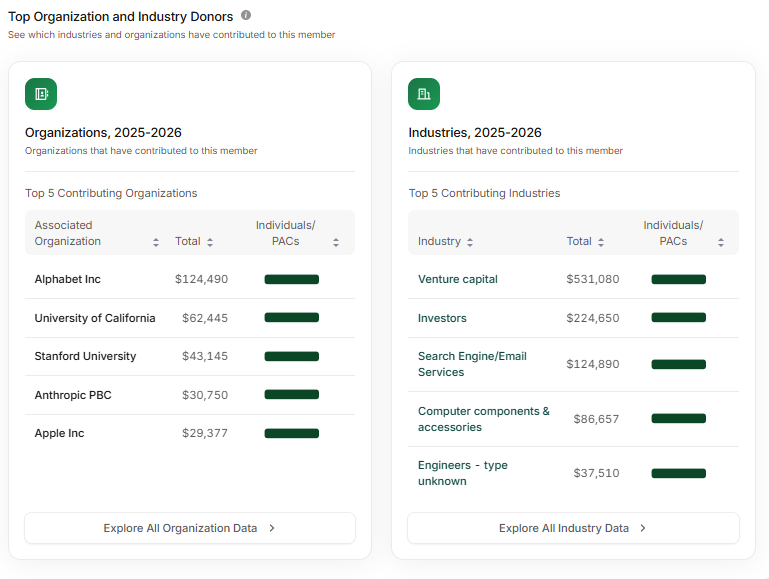Click the $224,650 total value

(593, 318)
